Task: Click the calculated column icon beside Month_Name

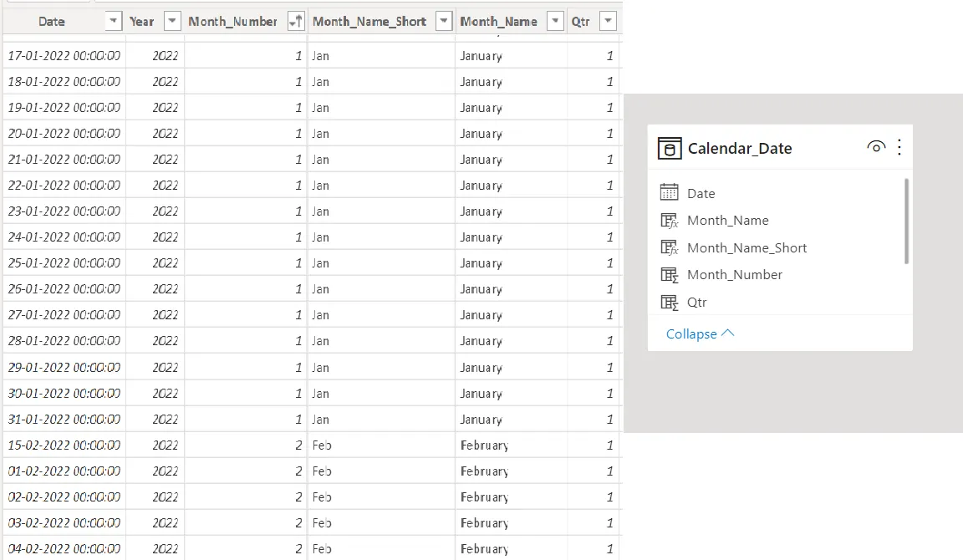Action: (669, 220)
